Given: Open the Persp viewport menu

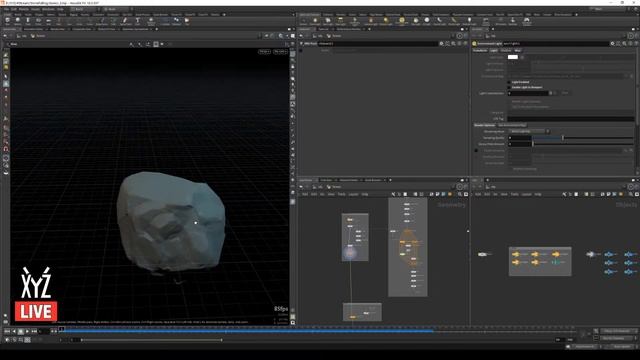Looking at the screenshot, I should [x=264, y=52].
